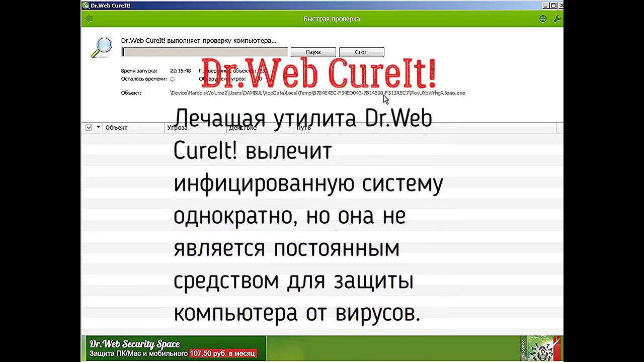Maximize the Dr.Web CureIt window
Viewport: 644px width, 362px height.
coord(553,6)
